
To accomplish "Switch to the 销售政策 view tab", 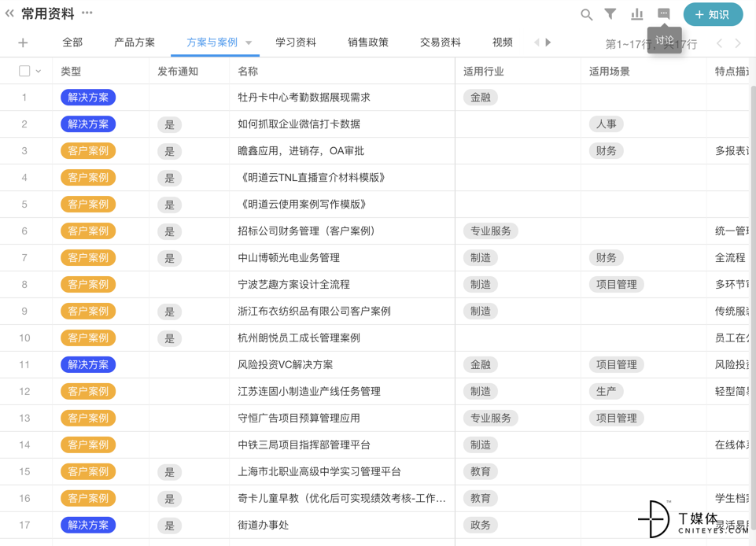I will pos(368,42).
